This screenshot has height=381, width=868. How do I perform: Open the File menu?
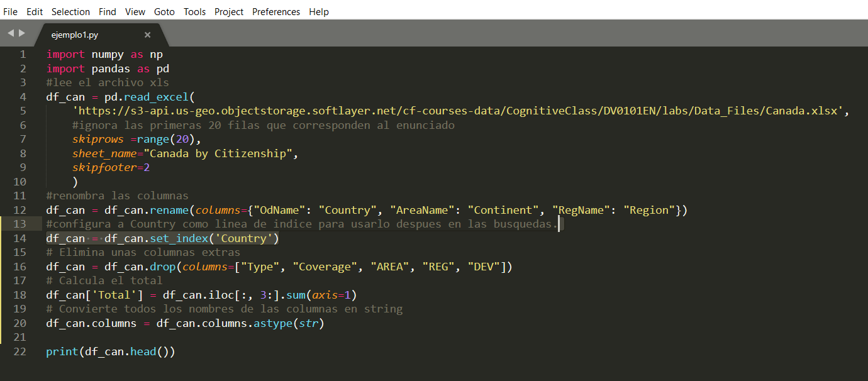pos(10,11)
